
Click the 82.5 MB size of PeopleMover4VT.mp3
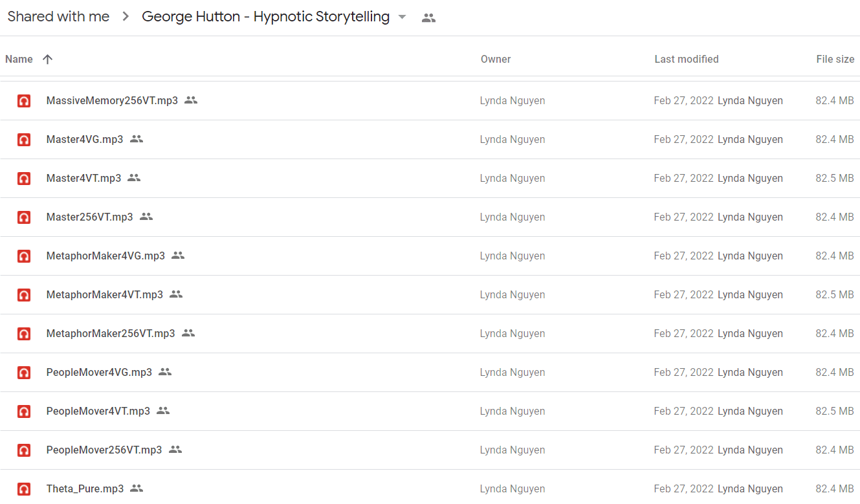click(835, 411)
